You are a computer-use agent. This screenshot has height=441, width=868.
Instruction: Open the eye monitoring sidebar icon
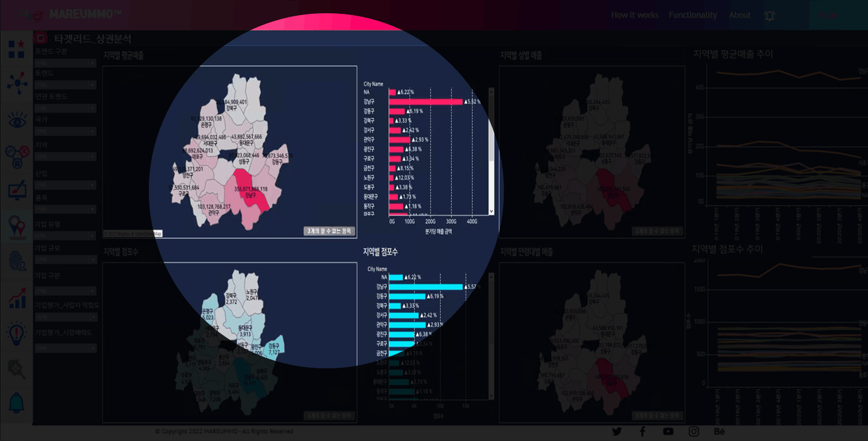click(17, 120)
